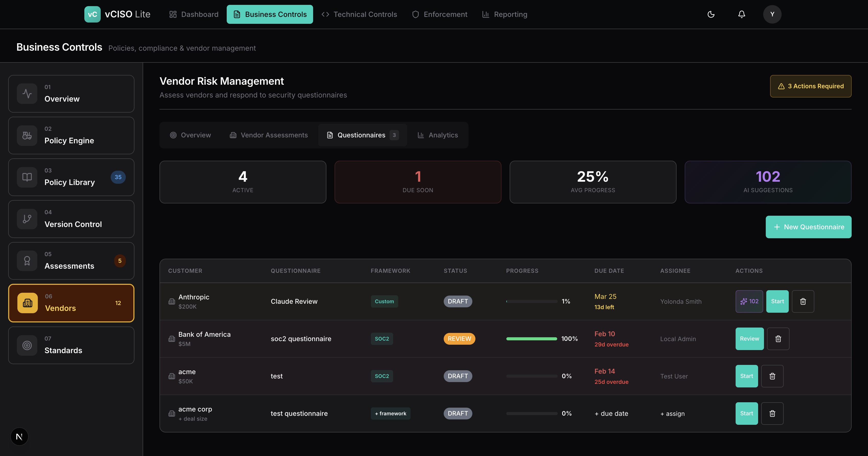Click the vC logo icon

[x=92, y=14]
